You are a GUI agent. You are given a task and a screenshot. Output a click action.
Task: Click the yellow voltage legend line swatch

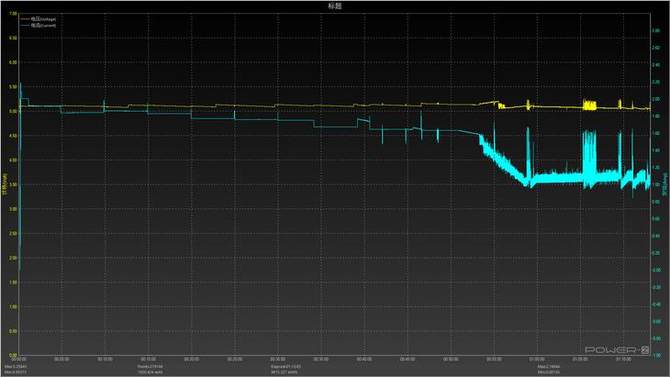[25, 19]
